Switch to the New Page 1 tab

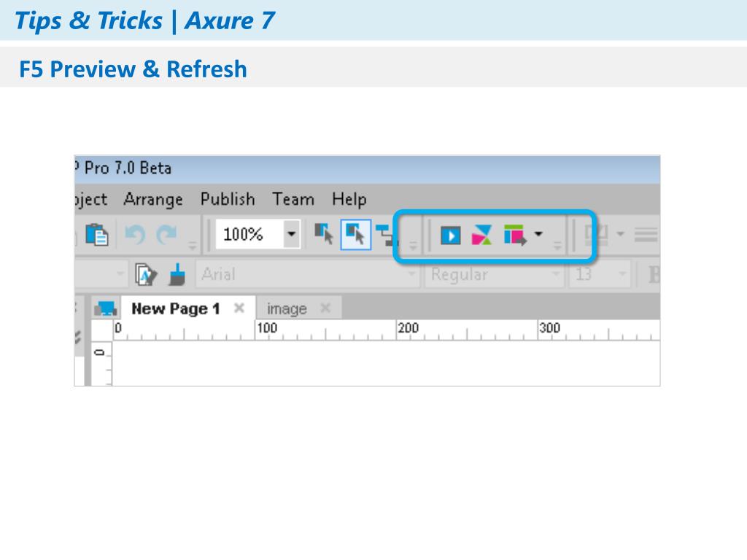(x=175, y=308)
